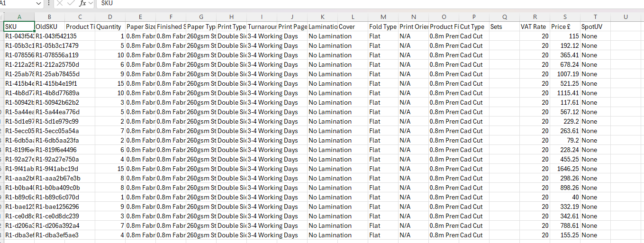Screen dimensions: 644x243
Task: Select column U header
Action: (626, 17)
